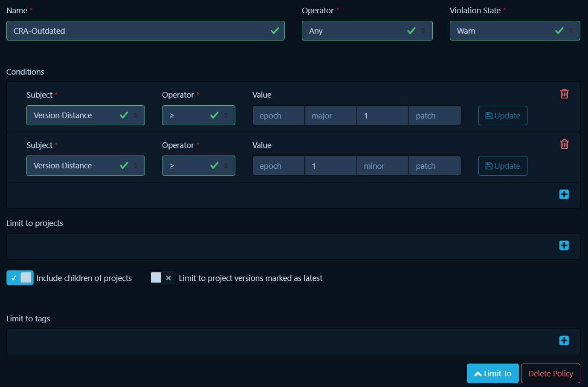Open Subject dropdown in second condition row
Screen dimensions: 588x387
(86, 166)
